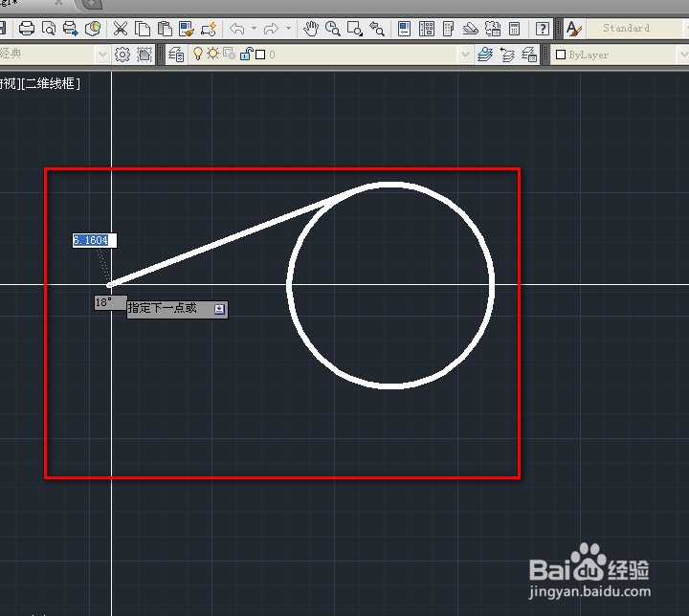Open the Properties palette icon
689x616 pixels.
404,29
